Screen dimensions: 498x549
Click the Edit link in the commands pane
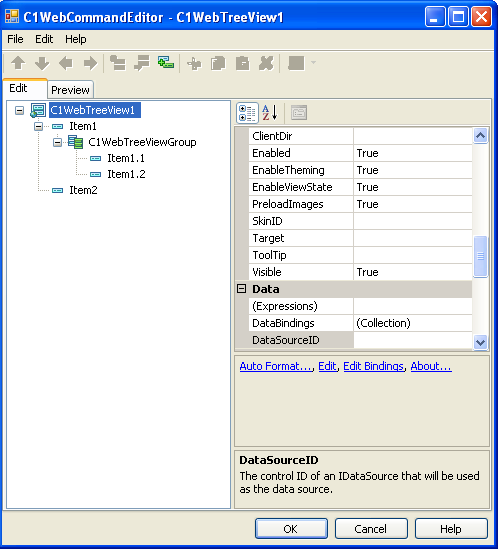click(327, 366)
